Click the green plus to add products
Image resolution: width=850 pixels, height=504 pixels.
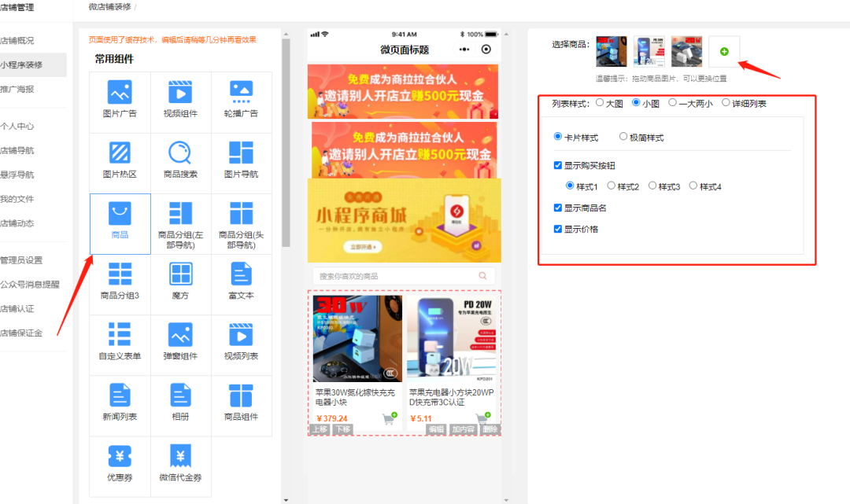coord(723,50)
